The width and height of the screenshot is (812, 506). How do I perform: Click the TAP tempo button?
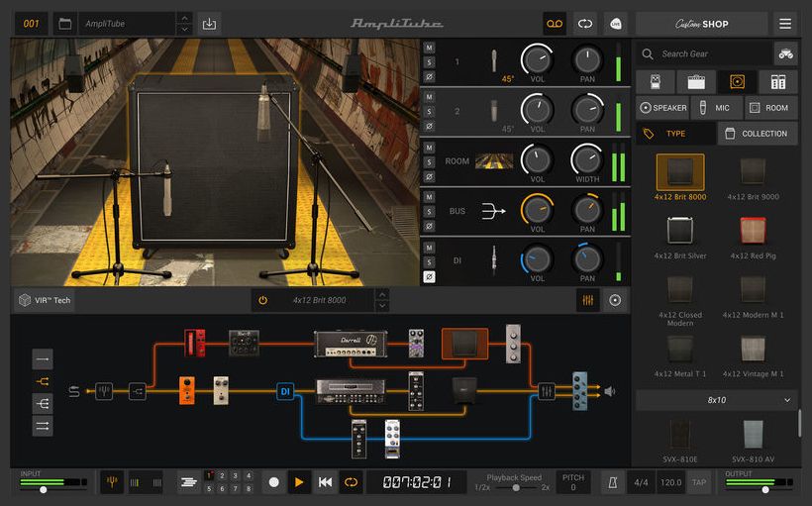[698, 482]
